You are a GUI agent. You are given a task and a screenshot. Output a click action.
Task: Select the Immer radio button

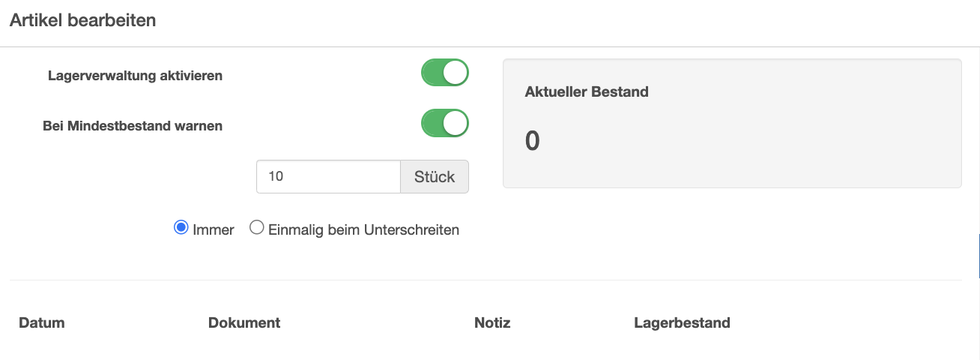click(181, 228)
